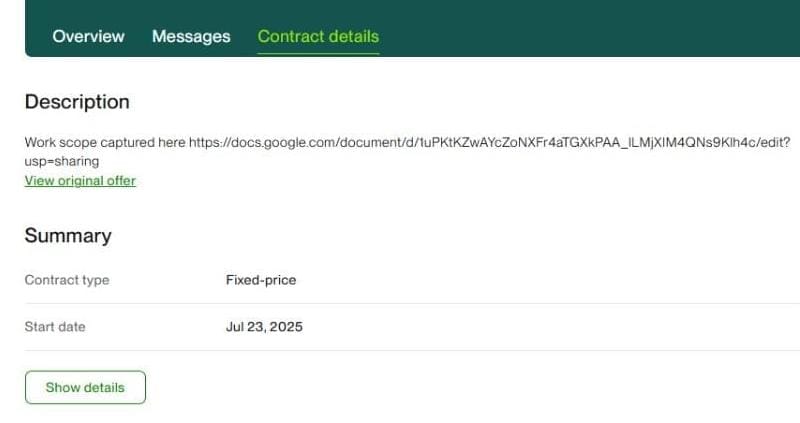Open the View original offer link
The image size is (800, 423).
click(x=80, y=181)
